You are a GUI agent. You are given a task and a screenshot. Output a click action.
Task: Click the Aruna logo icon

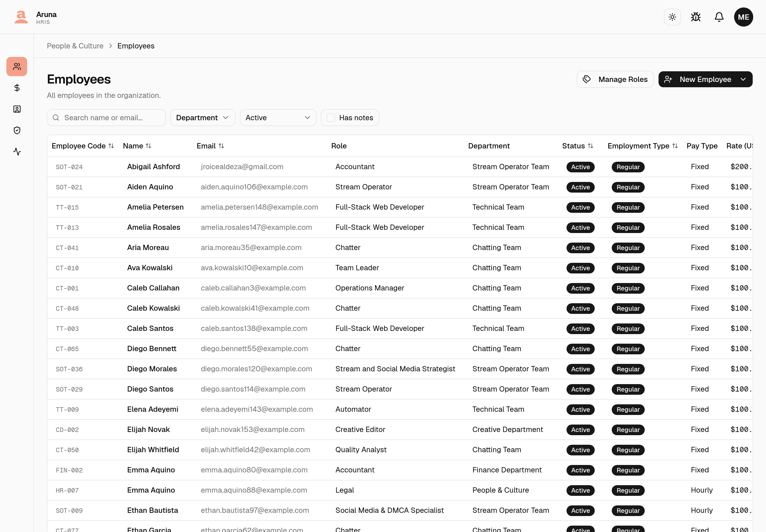tap(21, 17)
